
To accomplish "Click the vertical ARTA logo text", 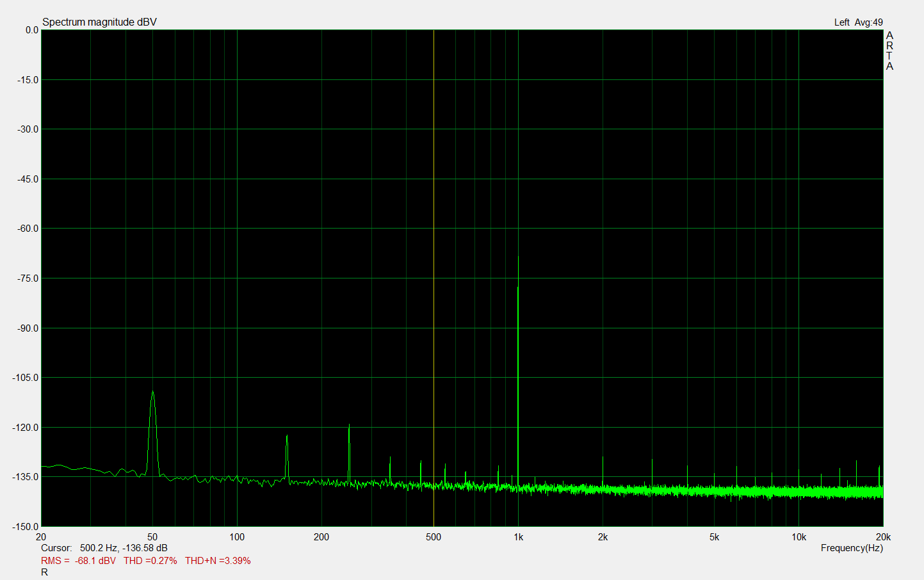I will [x=889, y=51].
